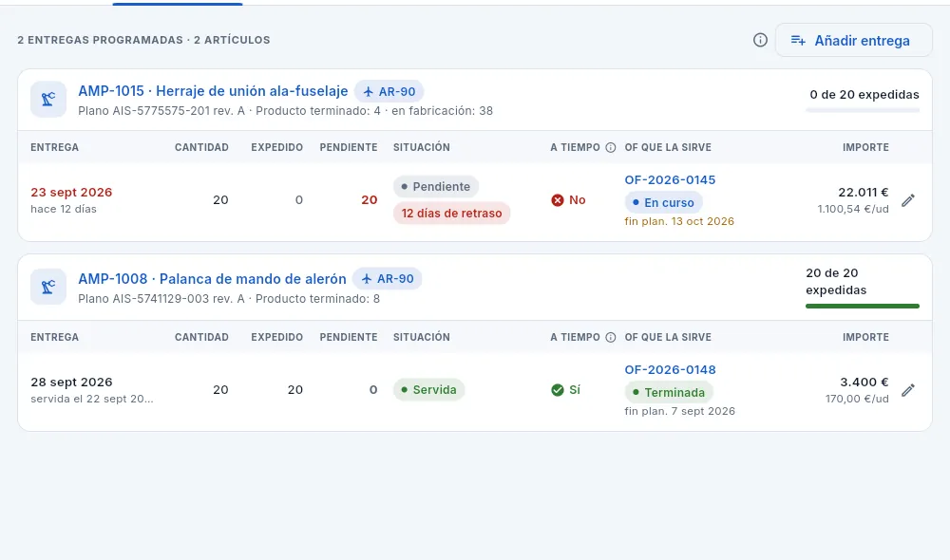Edit the 28 sept 2026 delivery with pencil icon
Image resolution: width=950 pixels, height=560 pixels.
pos(907,390)
